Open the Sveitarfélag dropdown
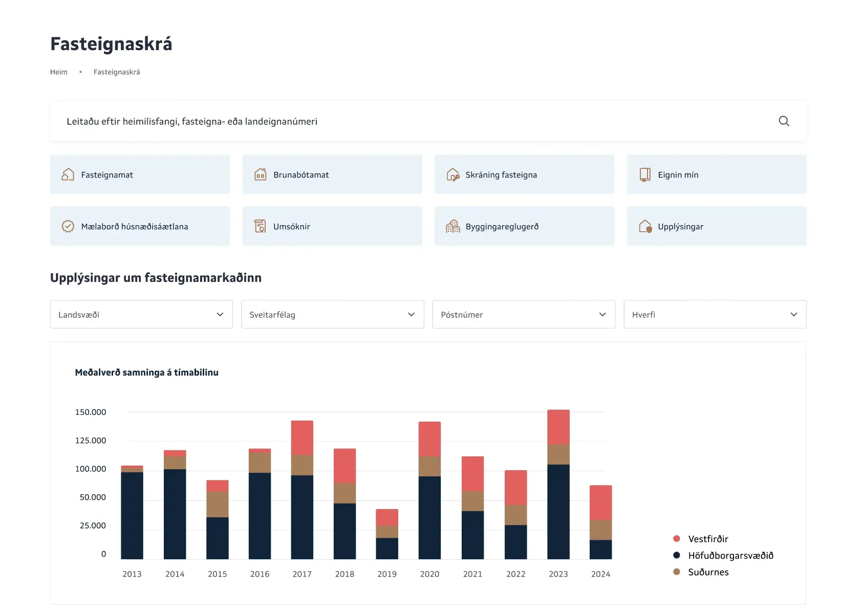Image resolution: width=864 pixels, height=616 pixels. point(333,314)
